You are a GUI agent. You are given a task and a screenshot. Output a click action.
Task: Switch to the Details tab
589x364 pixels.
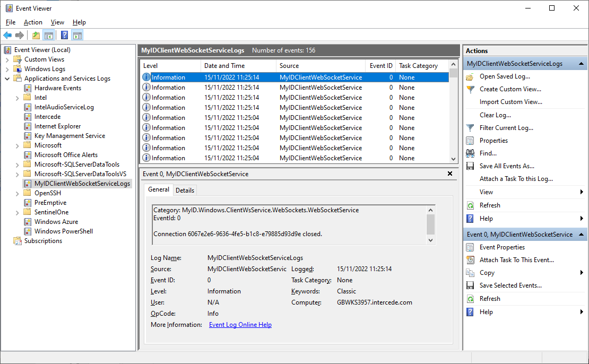pyautogui.click(x=185, y=190)
